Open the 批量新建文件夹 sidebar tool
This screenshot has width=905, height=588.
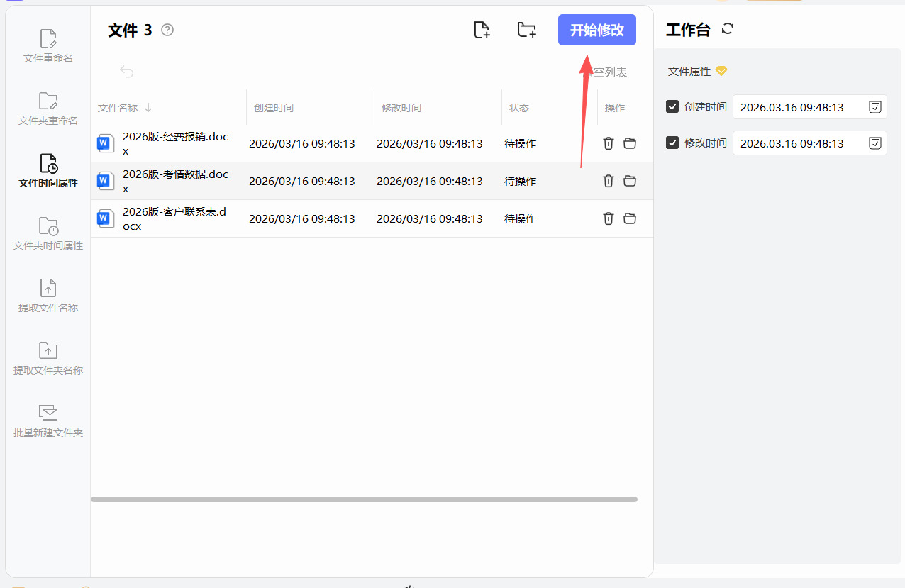[48, 421]
